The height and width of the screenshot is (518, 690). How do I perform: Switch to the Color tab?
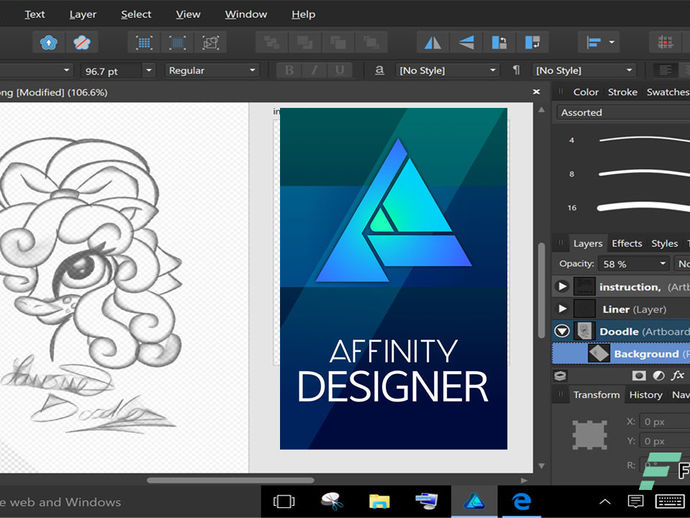coord(586,92)
